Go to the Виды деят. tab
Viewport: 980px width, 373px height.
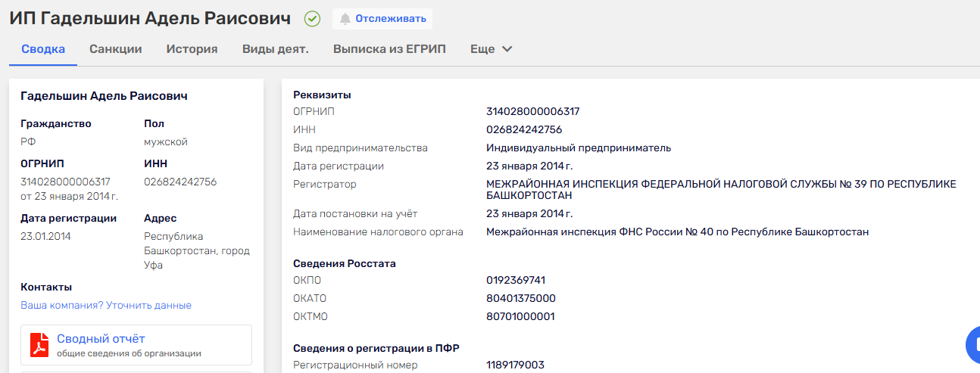click(275, 49)
